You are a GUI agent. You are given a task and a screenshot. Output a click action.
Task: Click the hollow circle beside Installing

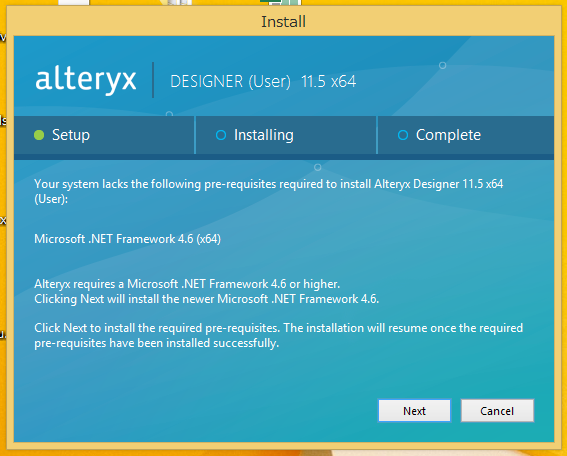tap(221, 135)
